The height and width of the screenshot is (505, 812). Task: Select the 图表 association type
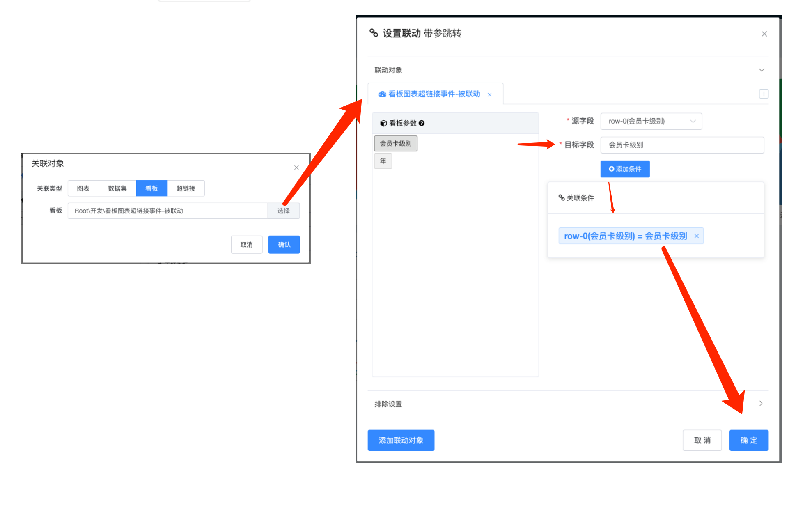[x=83, y=188]
